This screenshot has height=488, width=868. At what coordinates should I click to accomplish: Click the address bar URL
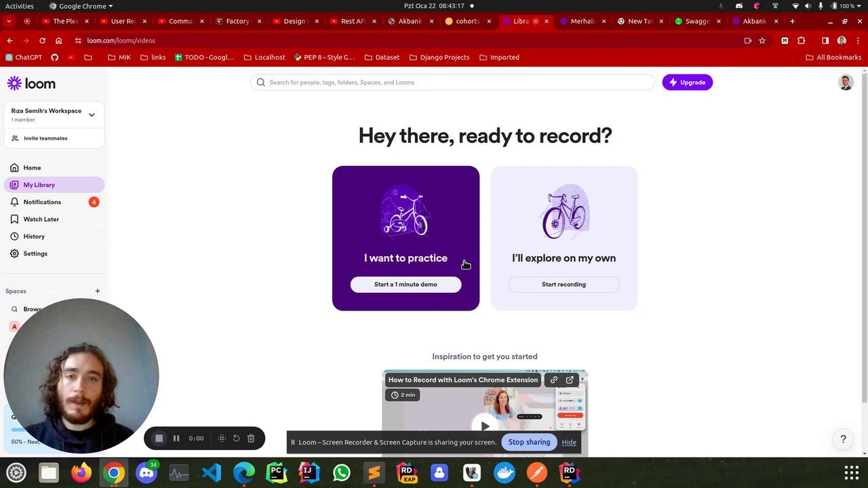(121, 41)
